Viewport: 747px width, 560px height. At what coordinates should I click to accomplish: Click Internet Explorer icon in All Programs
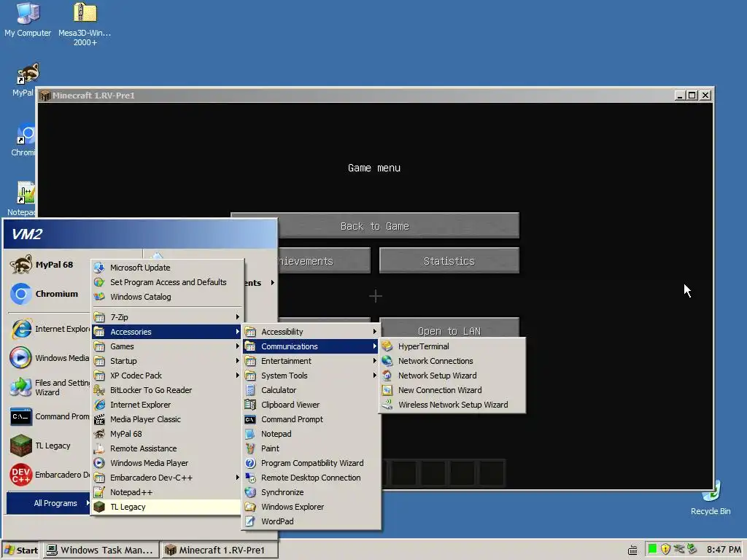click(99, 405)
